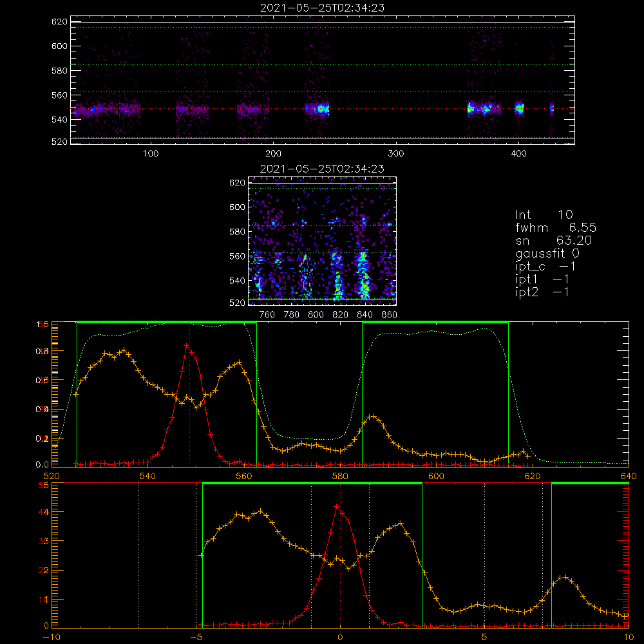Click x-axis label 400 of top spectrogram
644x644 pixels.
518,154
